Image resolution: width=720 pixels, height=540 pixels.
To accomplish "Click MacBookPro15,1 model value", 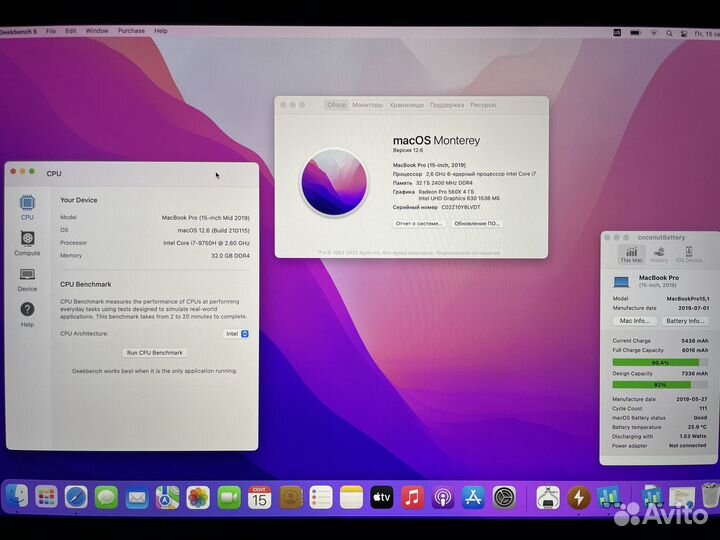I will 687,299.
